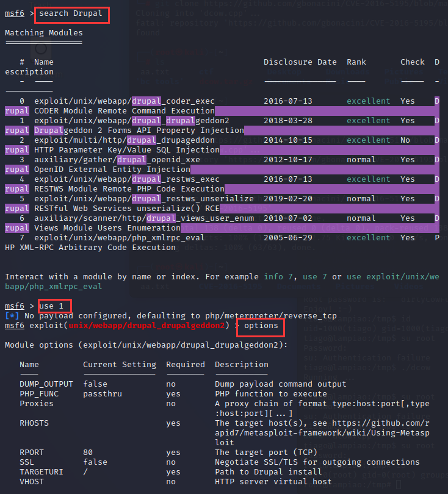Select module path 'exploit/unix/webapp/drupal_drupalgeddon2' in results
The image size is (448, 494).
132,121
